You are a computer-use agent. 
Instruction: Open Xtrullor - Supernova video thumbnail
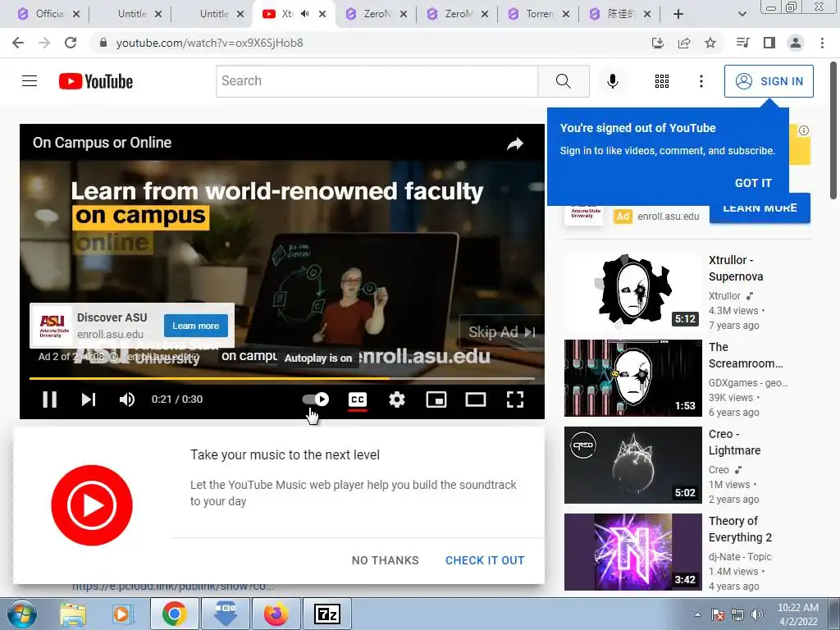click(x=632, y=291)
